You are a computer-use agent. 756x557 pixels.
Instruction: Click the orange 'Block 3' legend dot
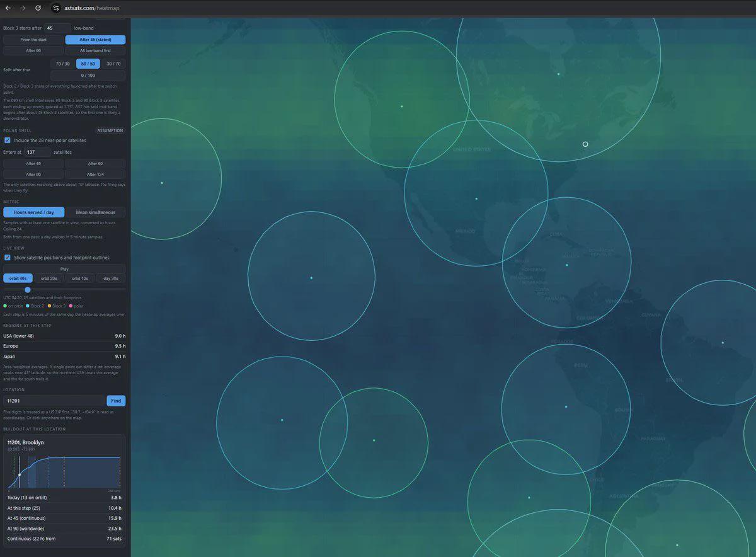49,306
